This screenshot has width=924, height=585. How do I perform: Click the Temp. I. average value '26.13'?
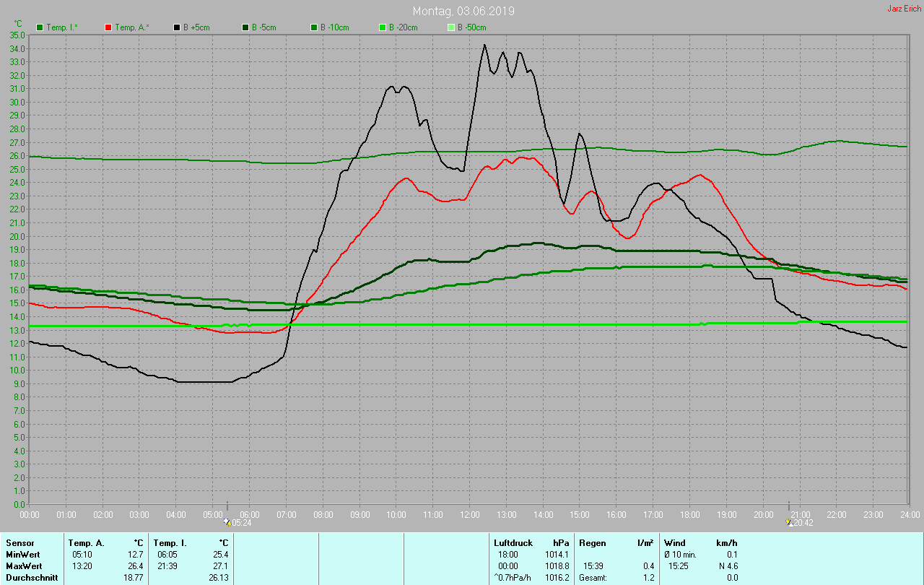point(218,577)
